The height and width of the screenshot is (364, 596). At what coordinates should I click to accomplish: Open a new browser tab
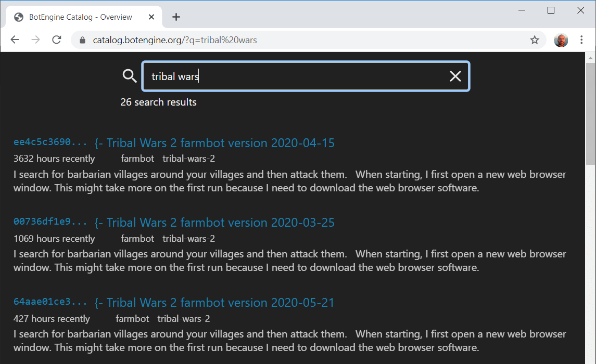click(176, 17)
